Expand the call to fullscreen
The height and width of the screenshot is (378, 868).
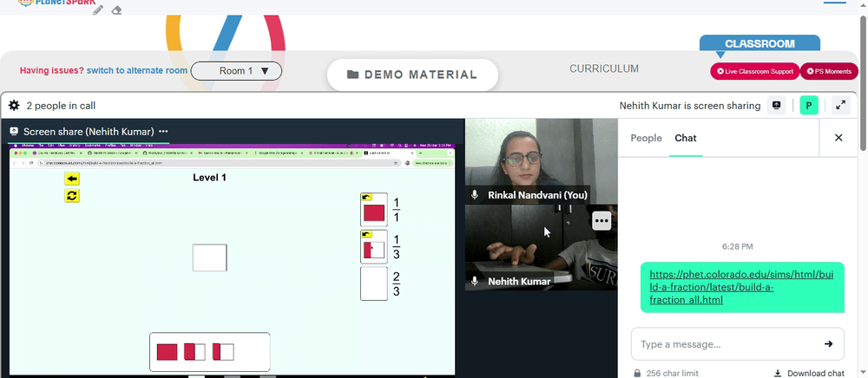(x=841, y=106)
